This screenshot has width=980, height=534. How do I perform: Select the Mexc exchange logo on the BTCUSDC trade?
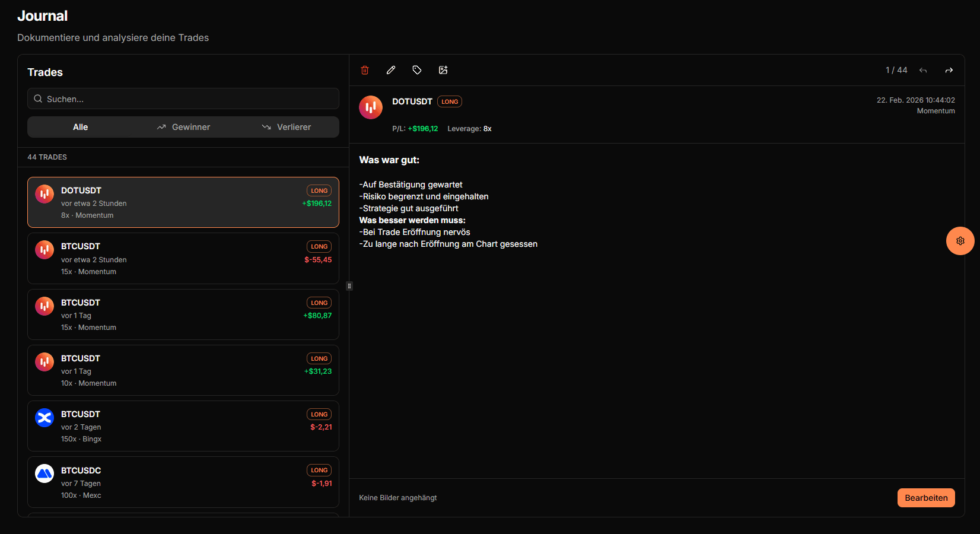[44, 474]
